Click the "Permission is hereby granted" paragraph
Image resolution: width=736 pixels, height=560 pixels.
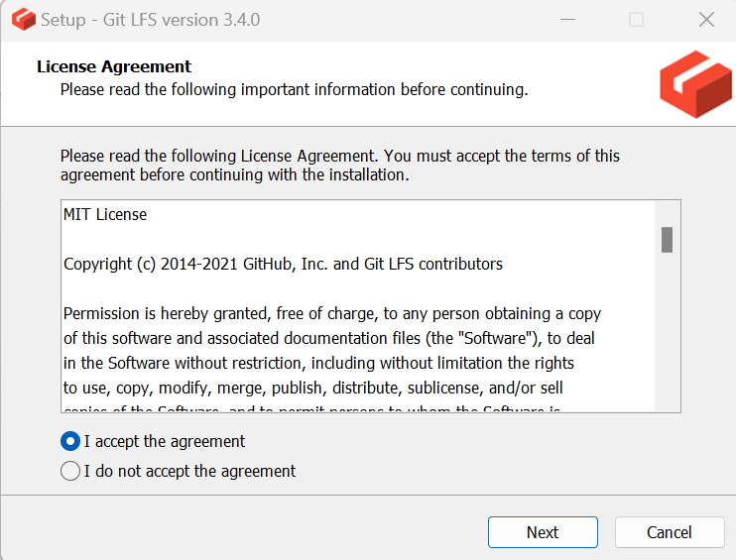pos(332,350)
